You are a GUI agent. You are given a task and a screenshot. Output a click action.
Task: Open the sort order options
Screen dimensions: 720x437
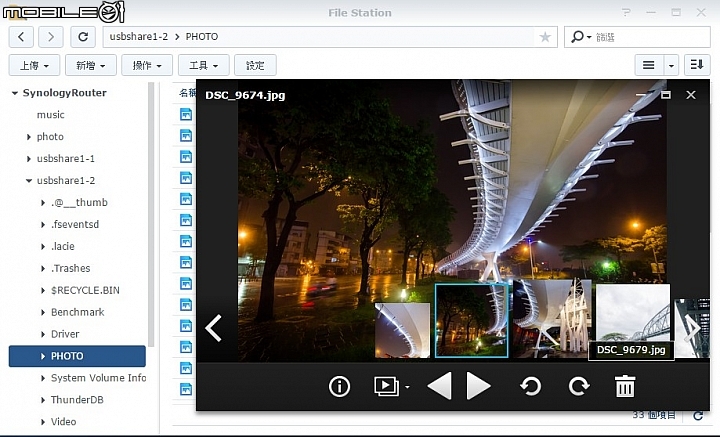coord(697,65)
